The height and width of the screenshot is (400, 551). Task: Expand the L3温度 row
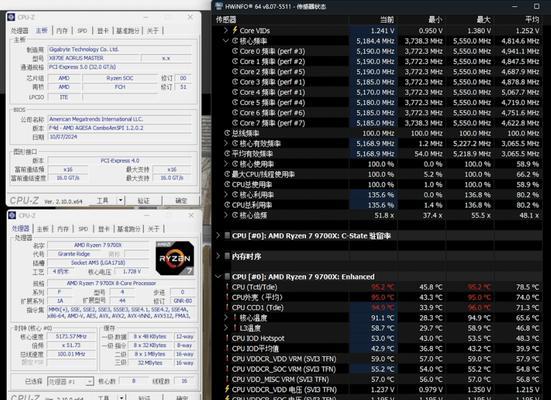point(226,328)
